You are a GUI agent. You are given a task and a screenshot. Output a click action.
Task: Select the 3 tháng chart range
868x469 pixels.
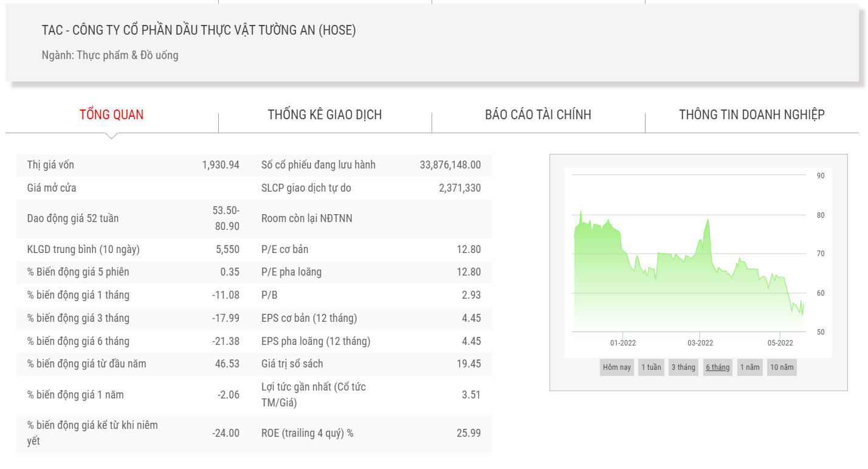click(x=683, y=367)
